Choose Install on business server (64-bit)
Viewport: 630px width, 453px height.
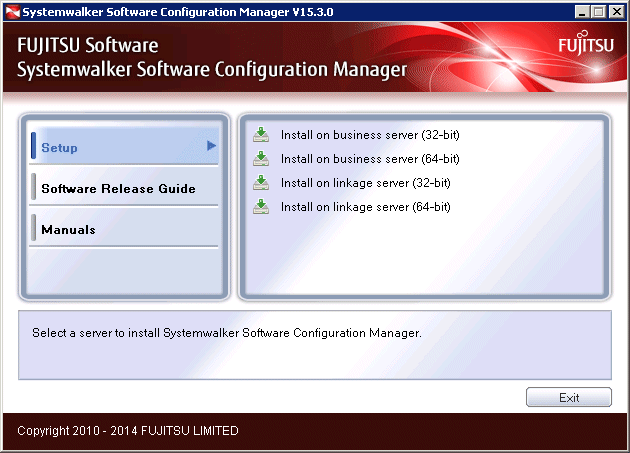[370, 159]
